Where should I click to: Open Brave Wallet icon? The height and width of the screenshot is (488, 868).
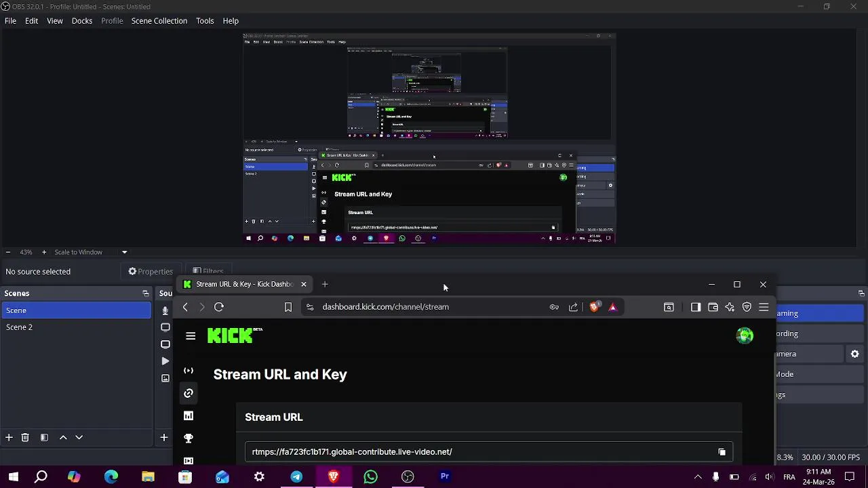pyautogui.click(x=713, y=307)
